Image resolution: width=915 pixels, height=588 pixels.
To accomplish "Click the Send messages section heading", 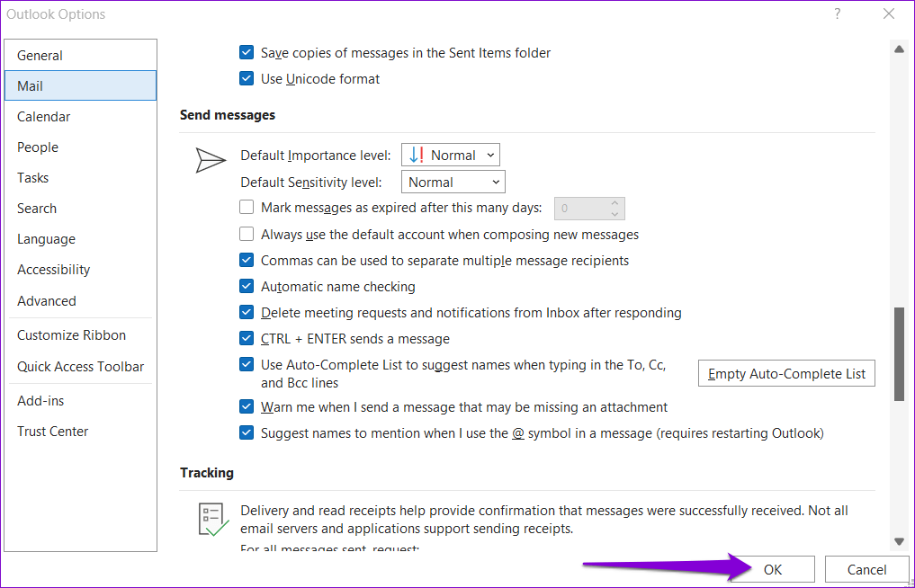I will [228, 115].
